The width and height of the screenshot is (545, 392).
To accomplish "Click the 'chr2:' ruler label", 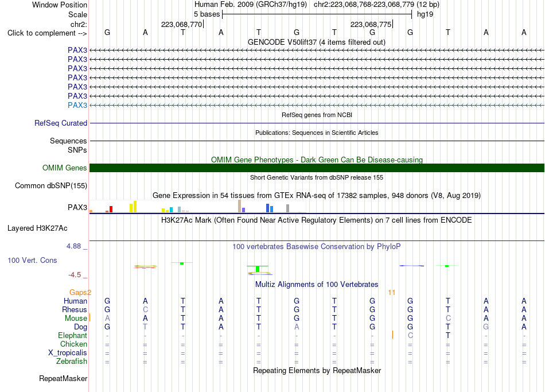I will click(79, 24).
